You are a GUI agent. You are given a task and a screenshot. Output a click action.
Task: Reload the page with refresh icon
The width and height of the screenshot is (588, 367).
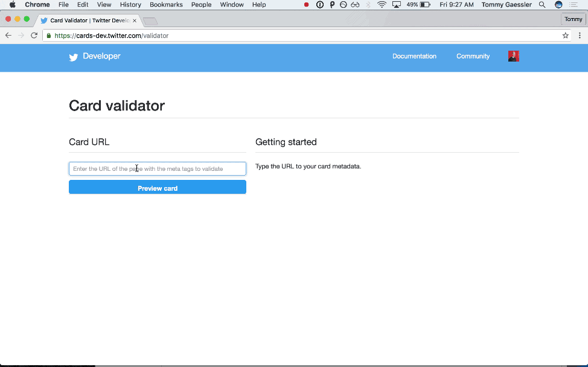point(34,36)
